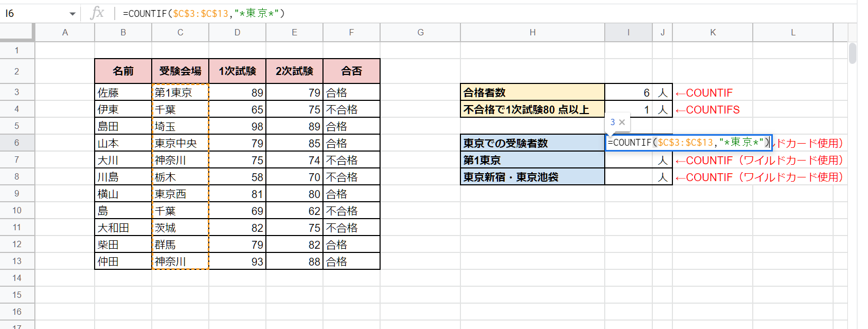Close the formula result preview tooltip
The height and width of the screenshot is (329, 868).
[622, 122]
